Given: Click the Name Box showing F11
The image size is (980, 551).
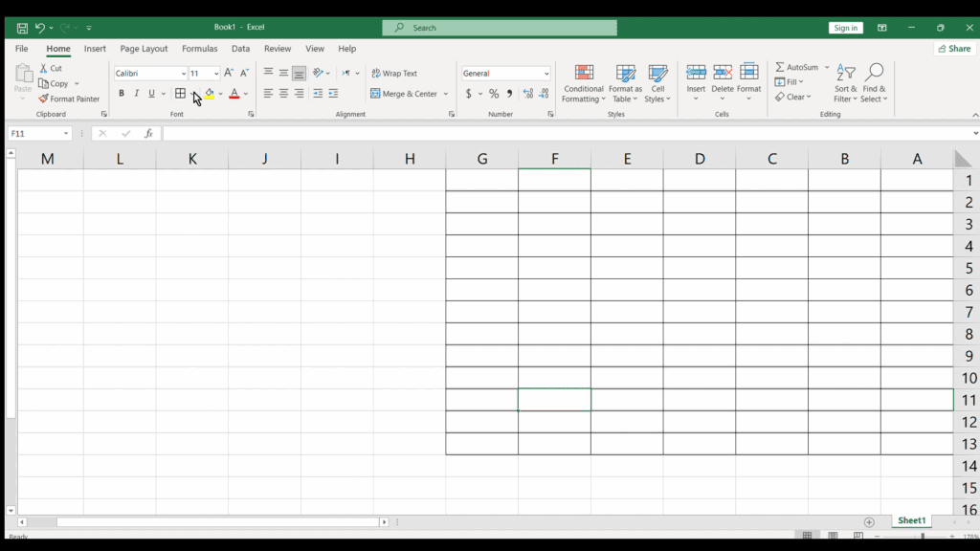Looking at the screenshot, I should [34, 134].
